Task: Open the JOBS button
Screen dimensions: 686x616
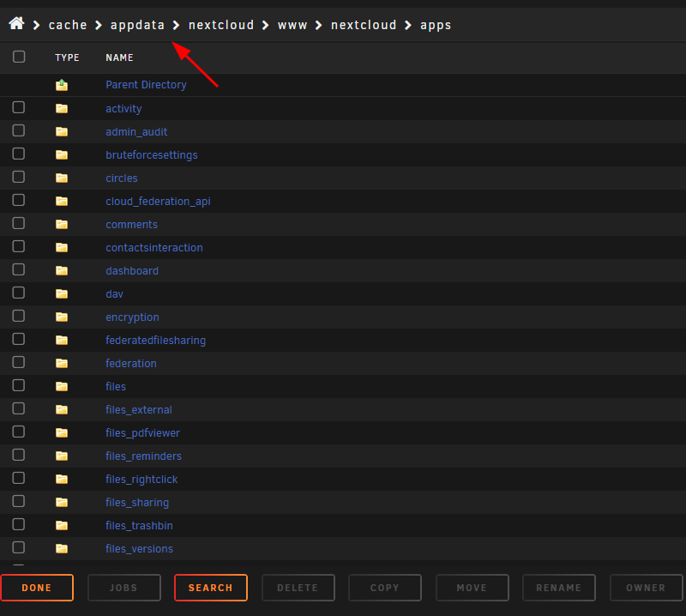Action: click(124, 588)
